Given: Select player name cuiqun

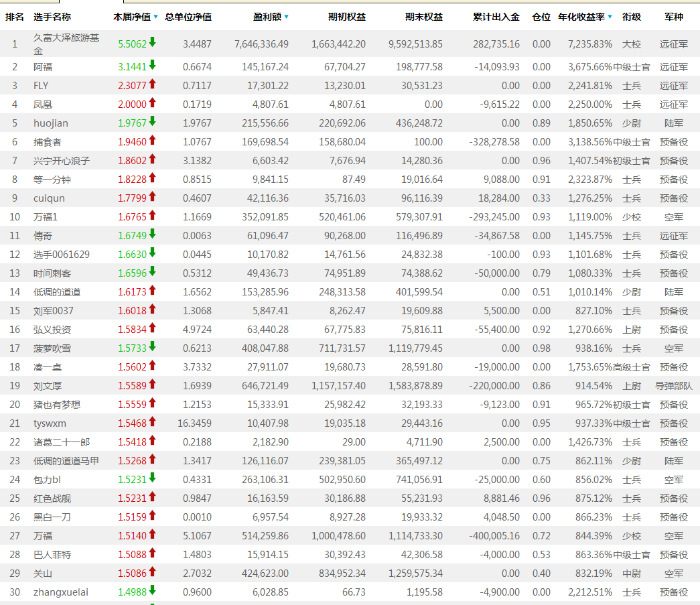Looking at the screenshot, I should [x=49, y=198].
